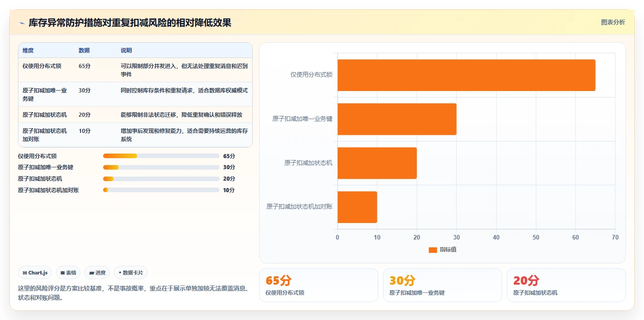Click the footnote starting 这里的风险评分
The image size is (644, 320).
click(133, 293)
